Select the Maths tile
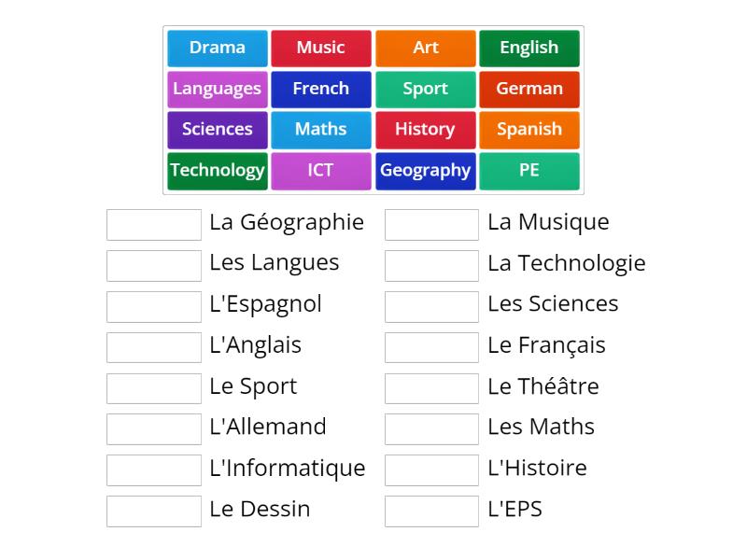 pyautogui.click(x=321, y=130)
